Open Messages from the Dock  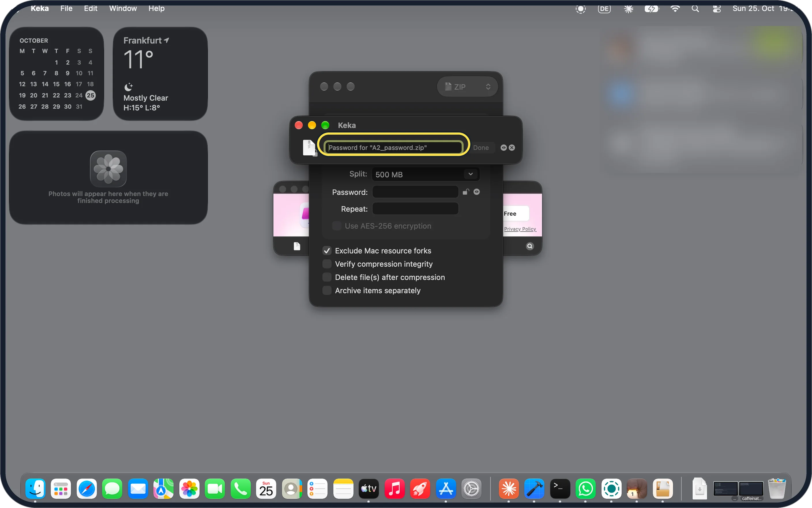click(112, 488)
